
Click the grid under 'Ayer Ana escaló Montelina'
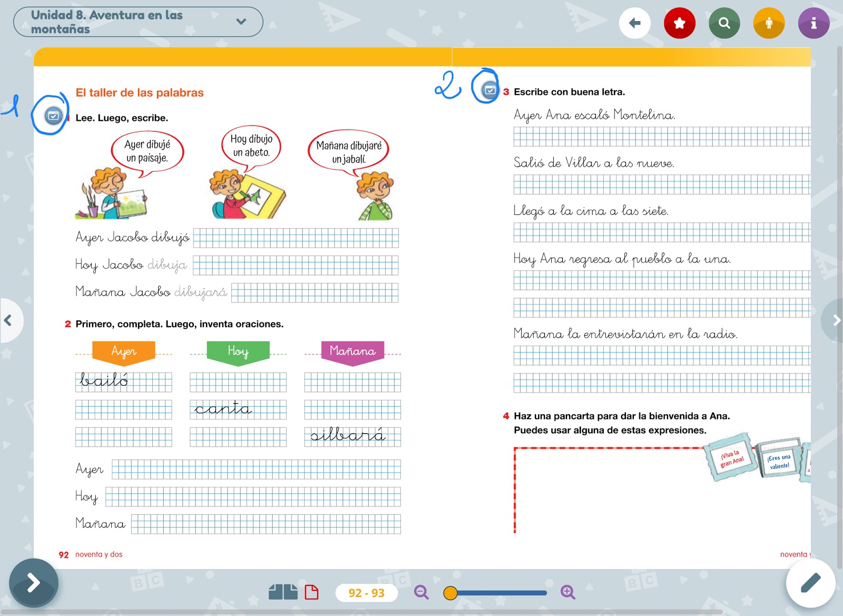point(662,136)
